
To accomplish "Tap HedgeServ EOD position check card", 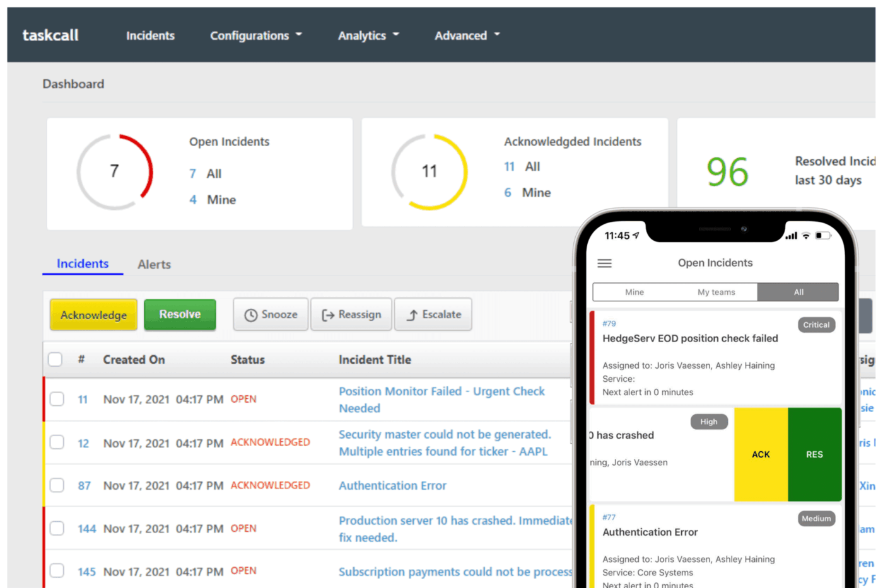I will tap(690, 338).
